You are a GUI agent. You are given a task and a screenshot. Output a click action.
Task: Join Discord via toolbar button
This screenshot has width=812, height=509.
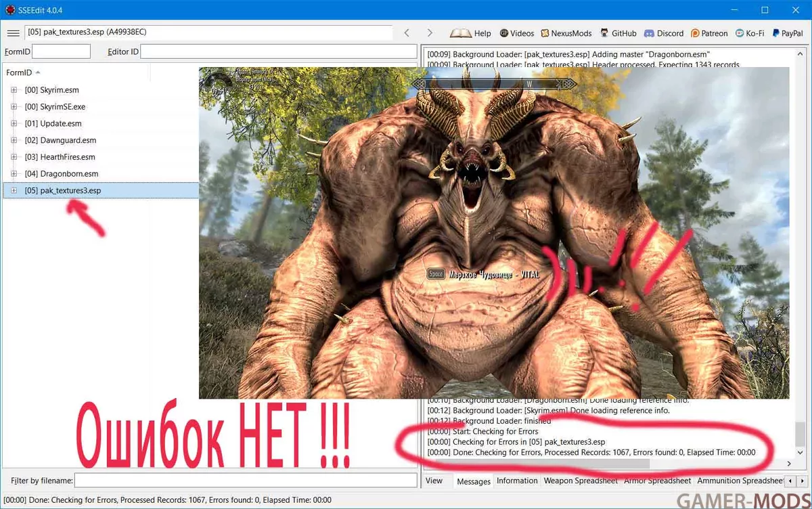pyautogui.click(x=664, y=33)
